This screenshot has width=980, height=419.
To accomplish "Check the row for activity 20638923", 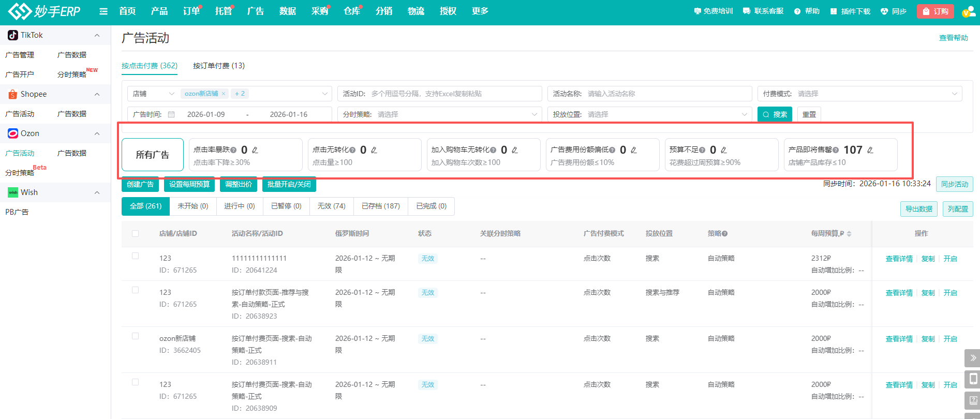I will click(135, 290).
